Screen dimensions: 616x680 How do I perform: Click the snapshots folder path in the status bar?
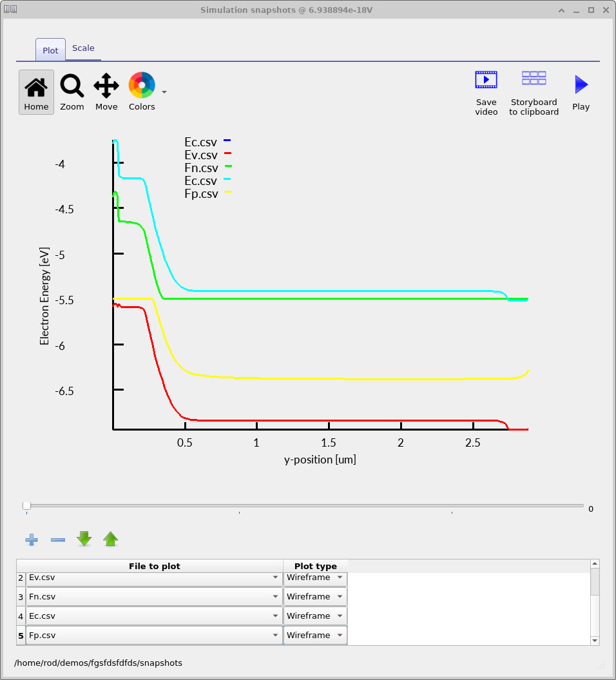(x=98, y=663)
